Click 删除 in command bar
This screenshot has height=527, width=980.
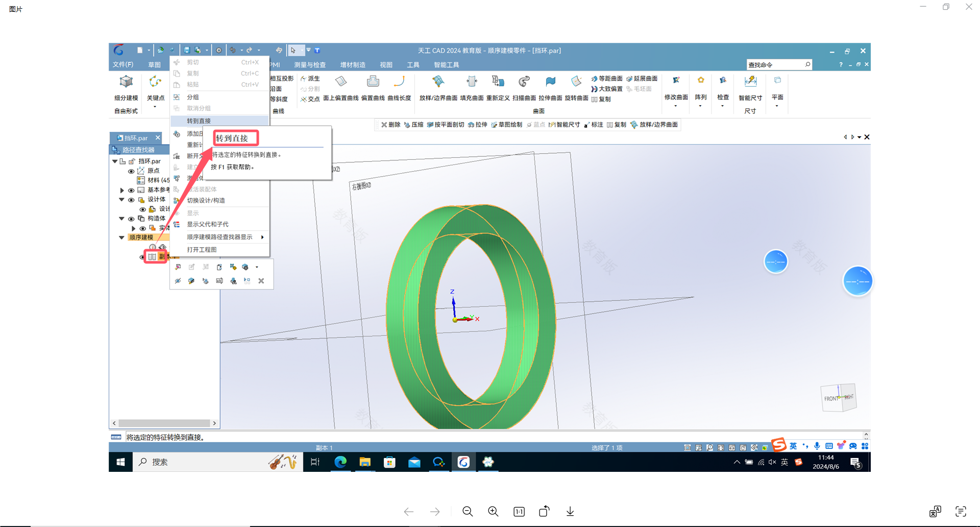(390, 125)
